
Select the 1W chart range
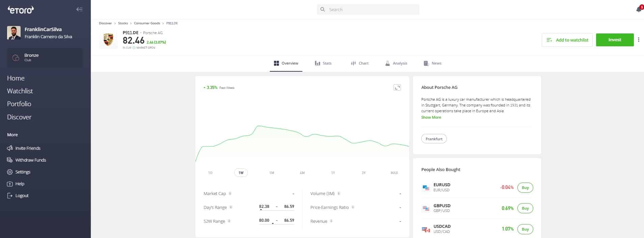(241, 173)
